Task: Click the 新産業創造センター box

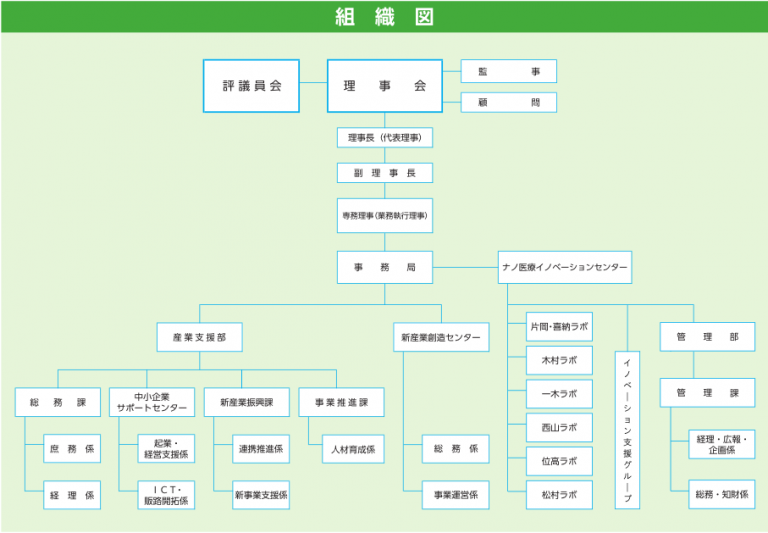Action: pyautogui.click(x=441, y=337)
